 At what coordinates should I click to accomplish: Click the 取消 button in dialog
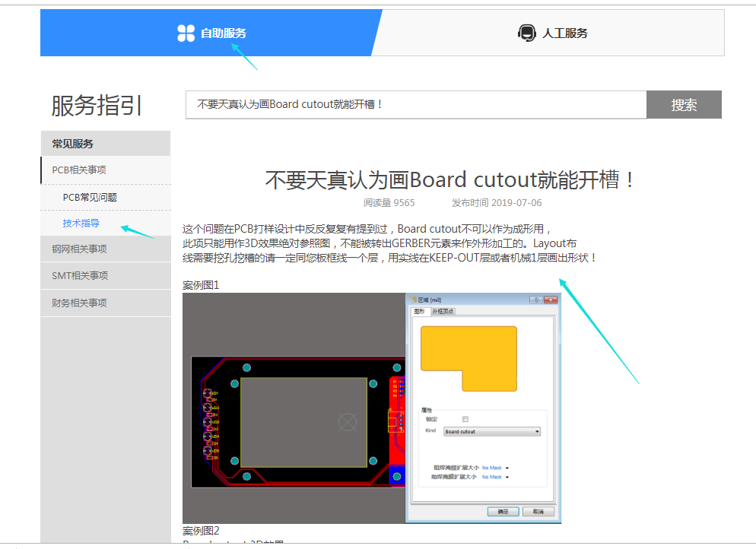click(x=538, y=512)
